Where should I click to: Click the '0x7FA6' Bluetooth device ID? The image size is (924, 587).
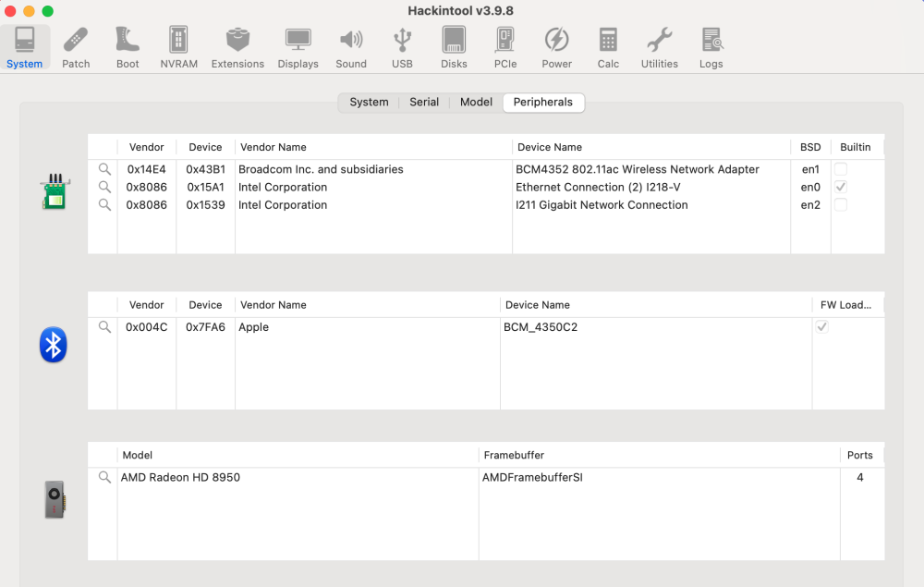click(x=205, y=326)
